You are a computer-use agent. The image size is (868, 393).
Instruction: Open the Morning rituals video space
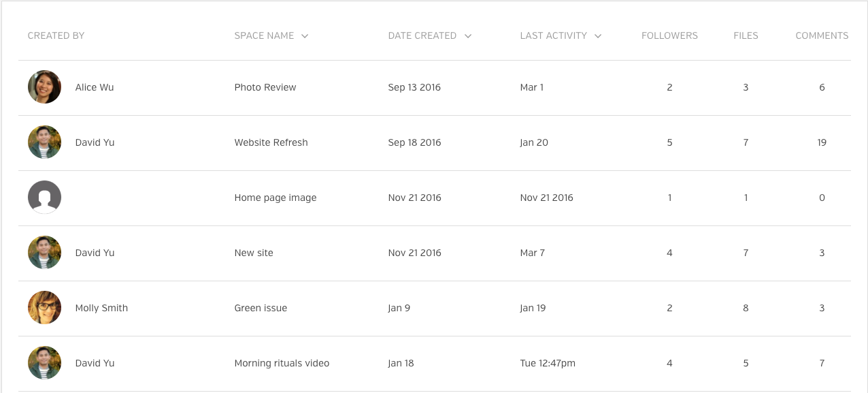click(282, 363)
